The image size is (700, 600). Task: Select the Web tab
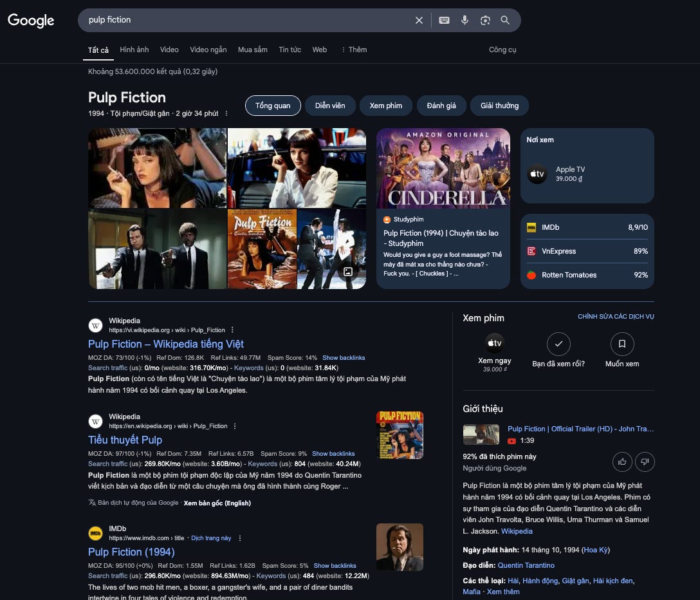[x=319, y=50]
